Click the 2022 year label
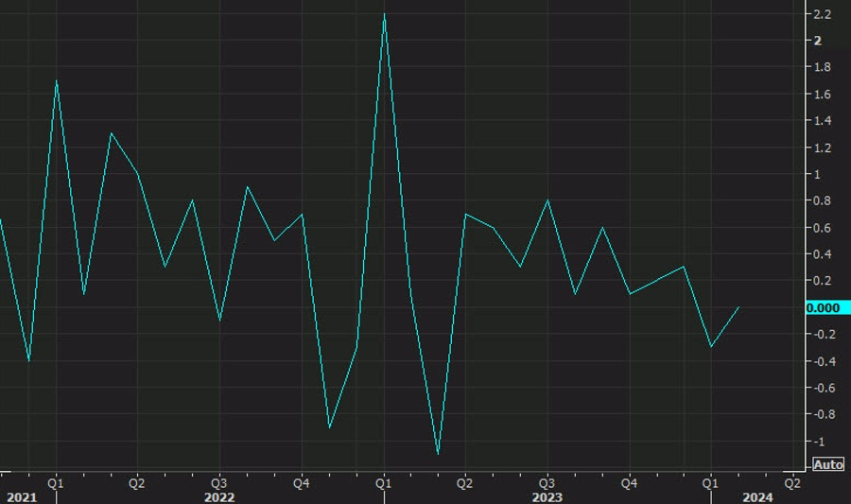851x504 pixels. [x=219, y=497]
